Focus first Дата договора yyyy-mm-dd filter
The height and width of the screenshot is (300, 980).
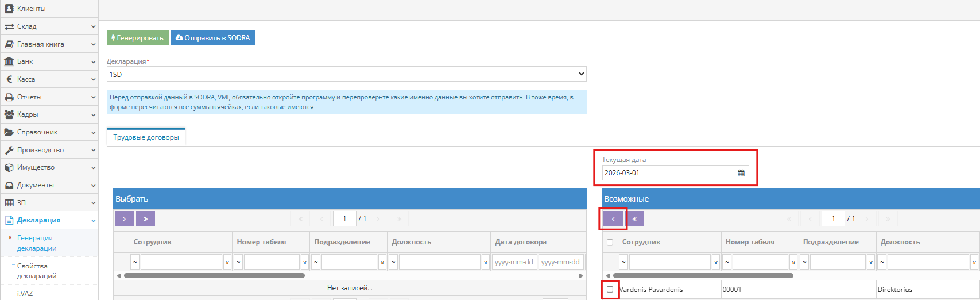pos(514,262)
